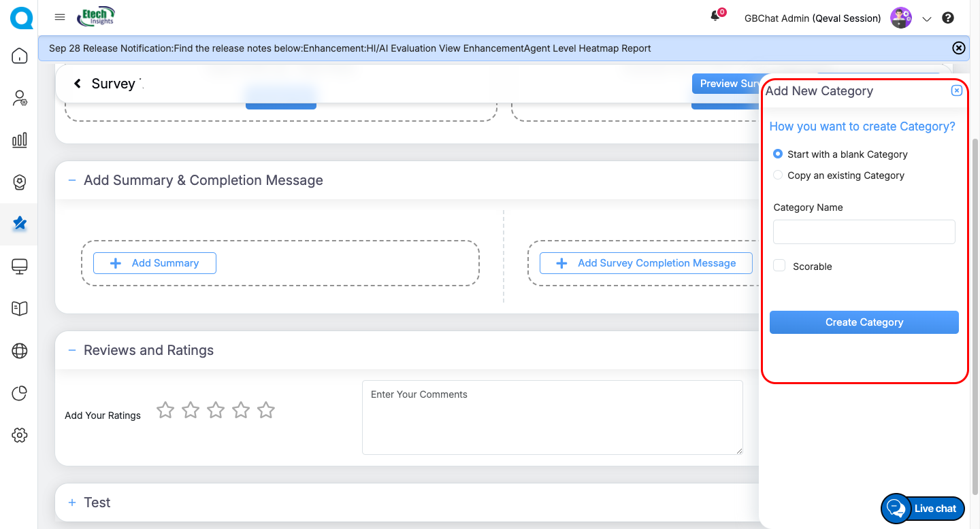The width and height of the screenshot is (980, 529).
Task: Expand the Test section
Action: click(x=72, y=502)
